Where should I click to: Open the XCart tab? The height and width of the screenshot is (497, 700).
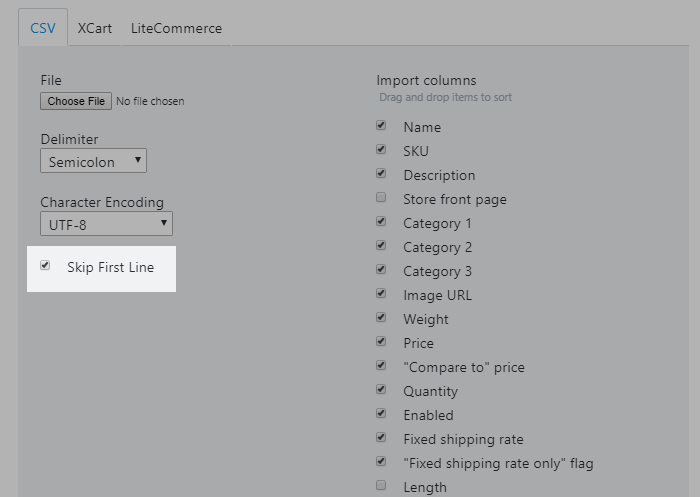point(95,28)
